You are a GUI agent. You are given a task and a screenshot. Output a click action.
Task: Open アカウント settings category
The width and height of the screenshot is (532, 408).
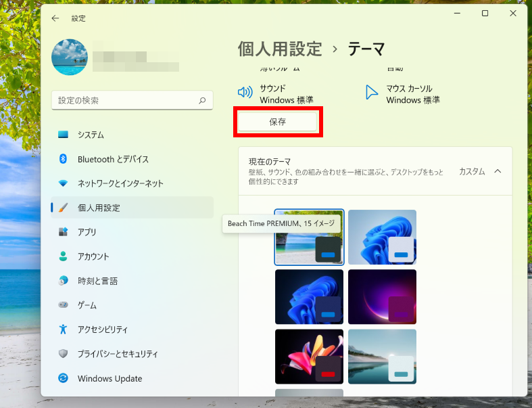click(132, 256)
